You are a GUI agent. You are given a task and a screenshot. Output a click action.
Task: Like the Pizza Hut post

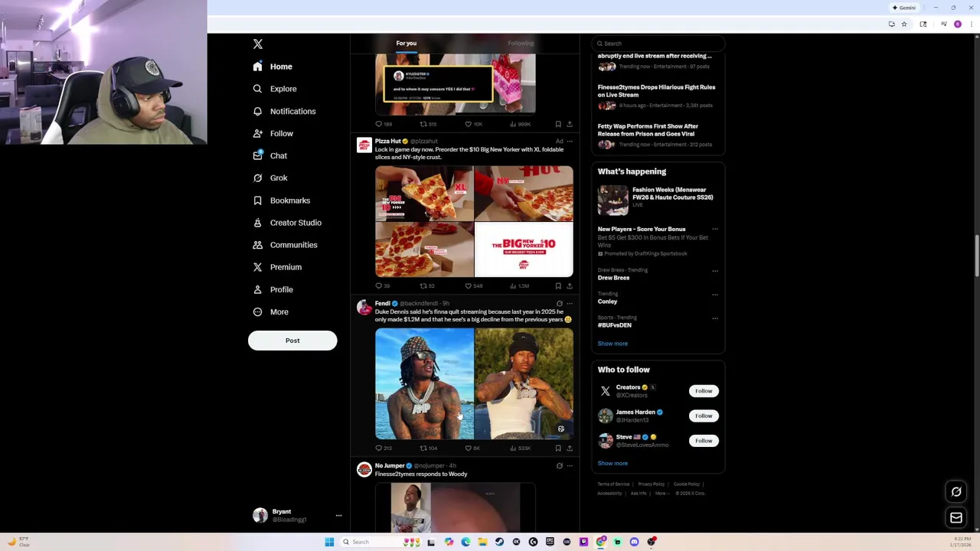point(473,286)
